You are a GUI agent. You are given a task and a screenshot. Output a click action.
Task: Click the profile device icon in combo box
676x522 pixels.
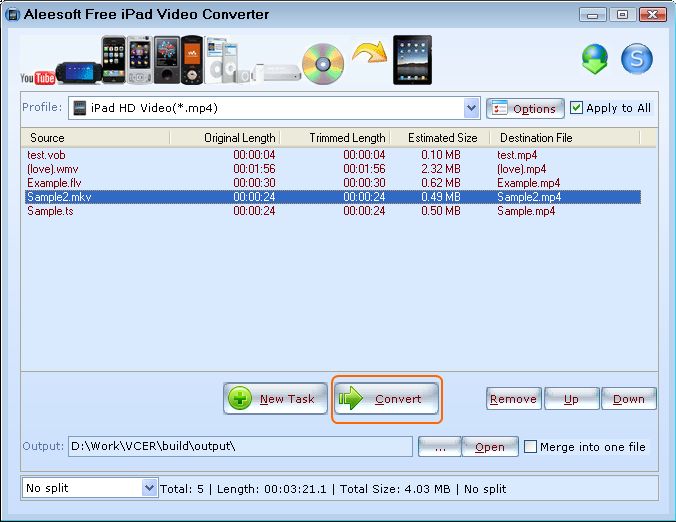click(x=79, y=108)
